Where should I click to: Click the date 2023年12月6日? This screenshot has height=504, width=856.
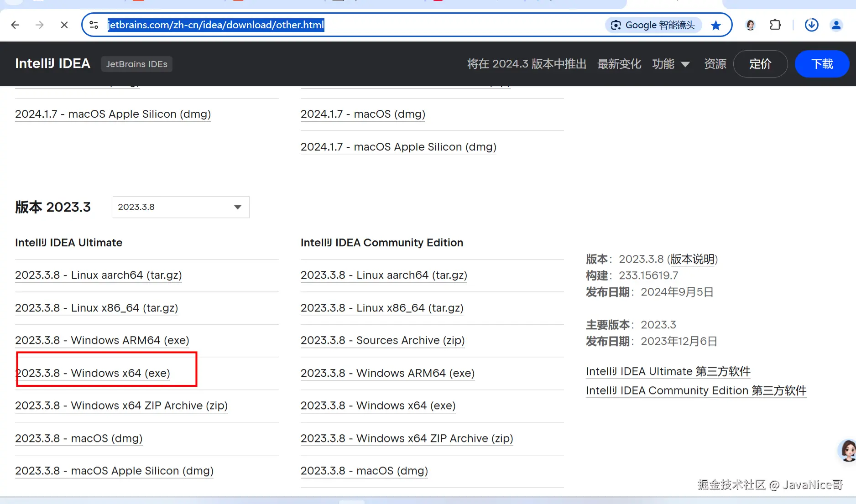(679, 341)
